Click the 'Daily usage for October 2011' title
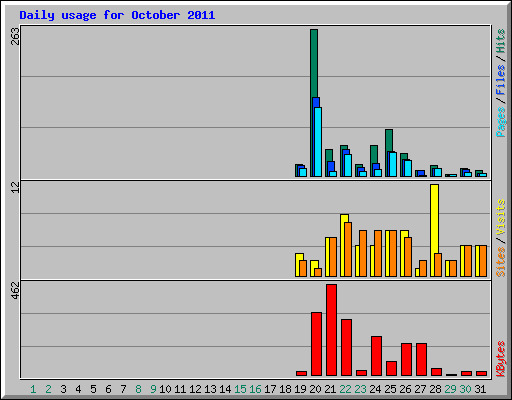Screen dimensions: 512x400 tap(117, 15)
